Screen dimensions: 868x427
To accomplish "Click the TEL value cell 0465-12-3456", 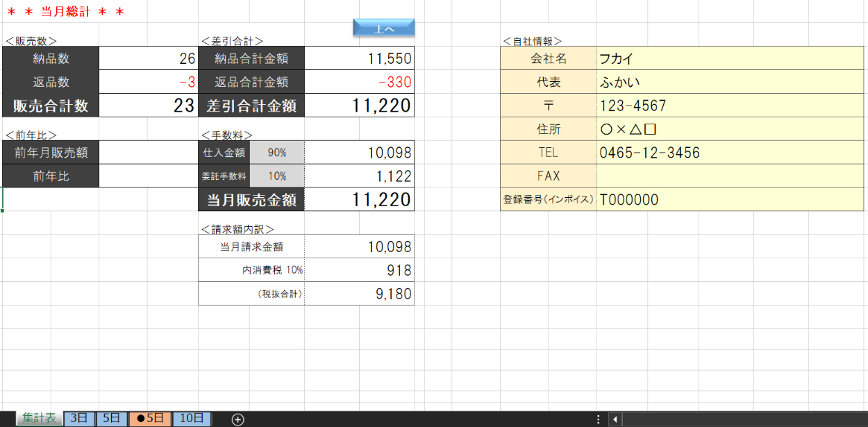I will [x=729, y=153].
